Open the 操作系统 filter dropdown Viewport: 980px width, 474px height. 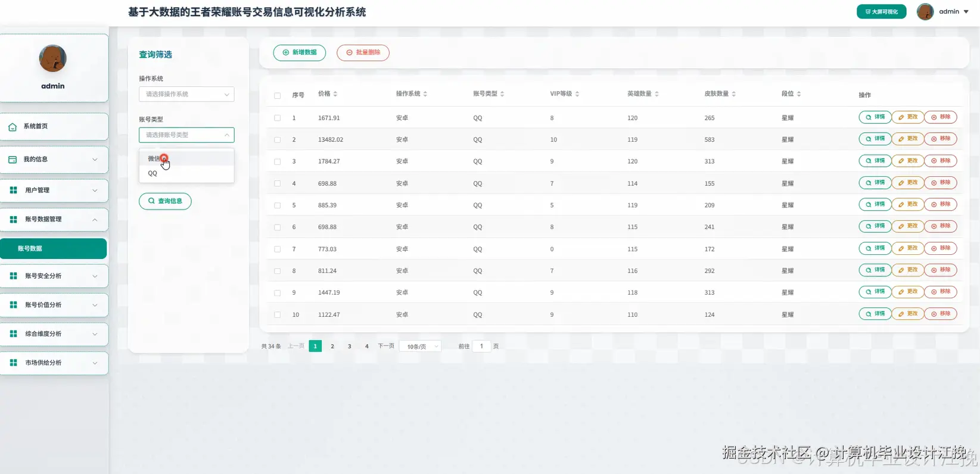click(186, 94)
